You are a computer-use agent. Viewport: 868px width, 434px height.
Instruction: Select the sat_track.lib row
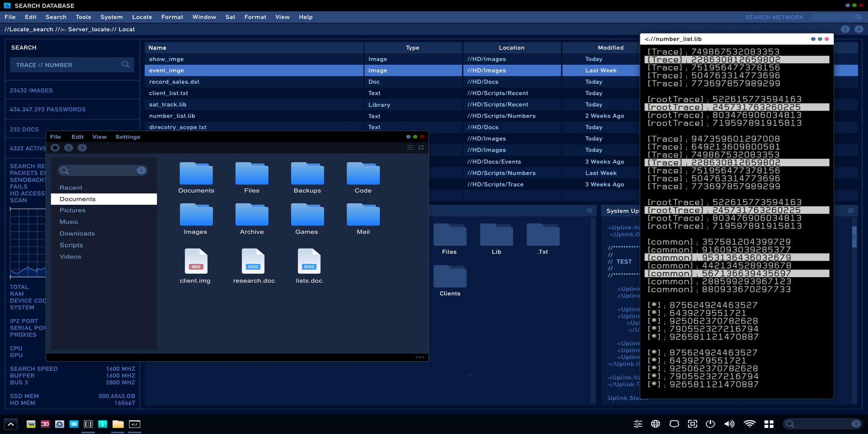pyautogui.click(x=392, y=105)
